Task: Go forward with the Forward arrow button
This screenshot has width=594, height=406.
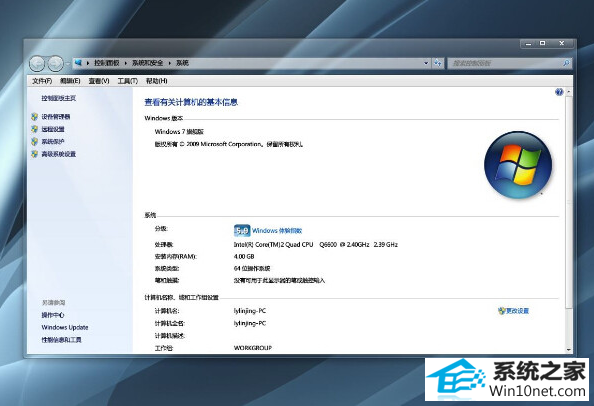Action: tap(55, 63)
